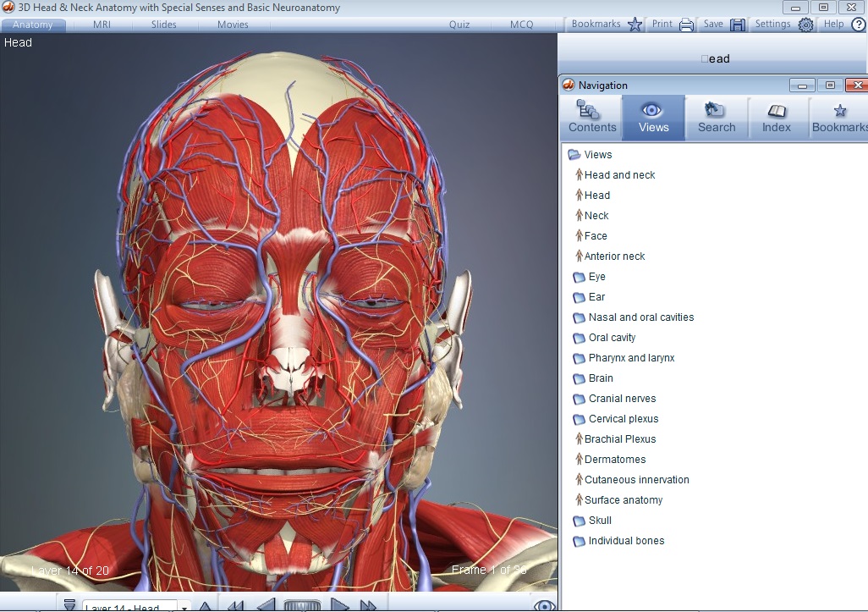Expand the Cranial nerves folder
This screenshot has width=868, height=612.
pos(622,399)
